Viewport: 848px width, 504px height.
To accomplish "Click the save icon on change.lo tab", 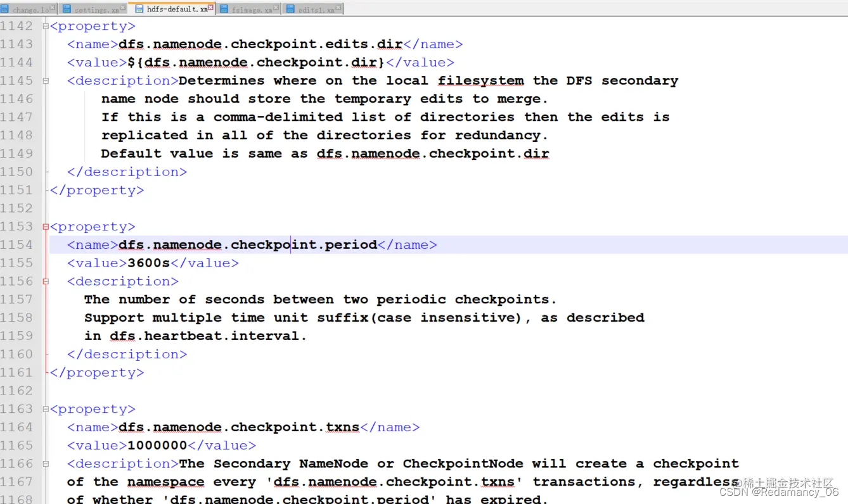I will click(5, 9).
